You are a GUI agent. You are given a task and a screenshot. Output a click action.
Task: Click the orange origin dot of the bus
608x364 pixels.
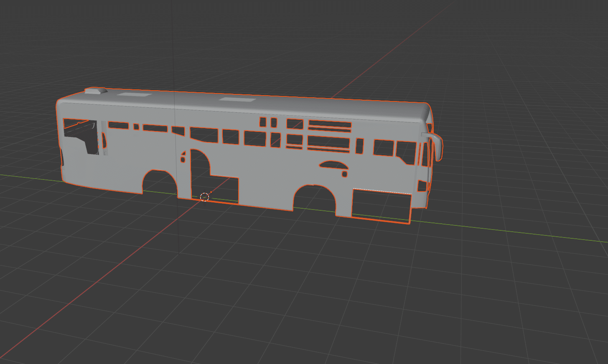tap(211, 192)
